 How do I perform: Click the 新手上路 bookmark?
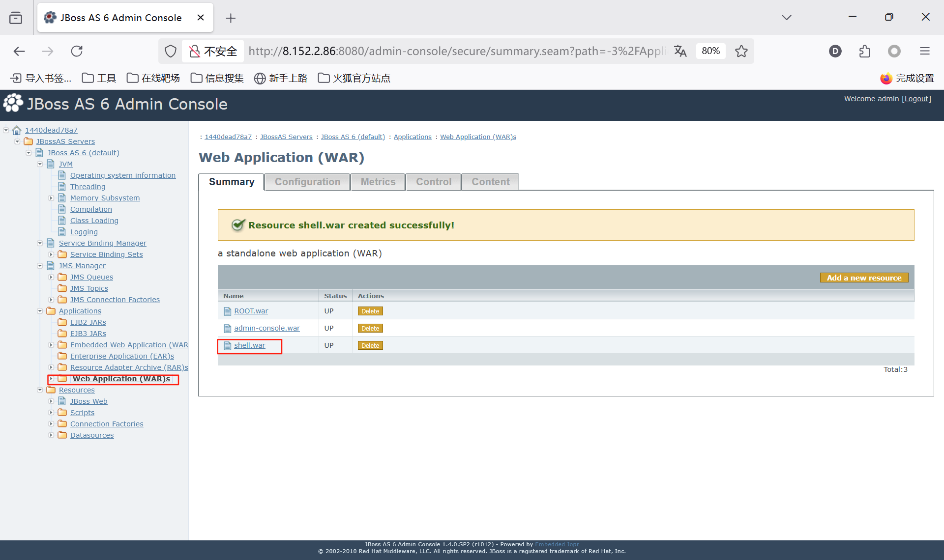[x=281, y=78]
